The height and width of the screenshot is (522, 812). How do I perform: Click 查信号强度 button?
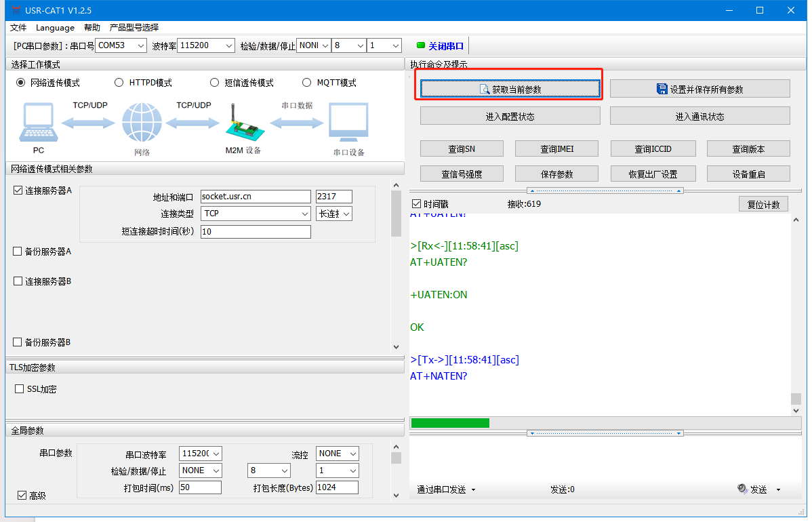(462, 174)
